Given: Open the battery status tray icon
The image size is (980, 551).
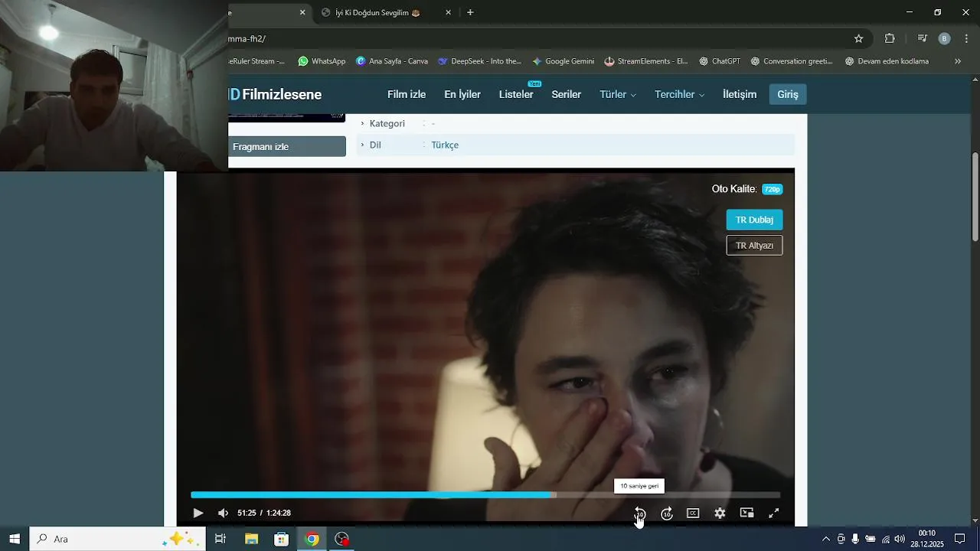Looking at the screenshot, I should tap(871, 539).
